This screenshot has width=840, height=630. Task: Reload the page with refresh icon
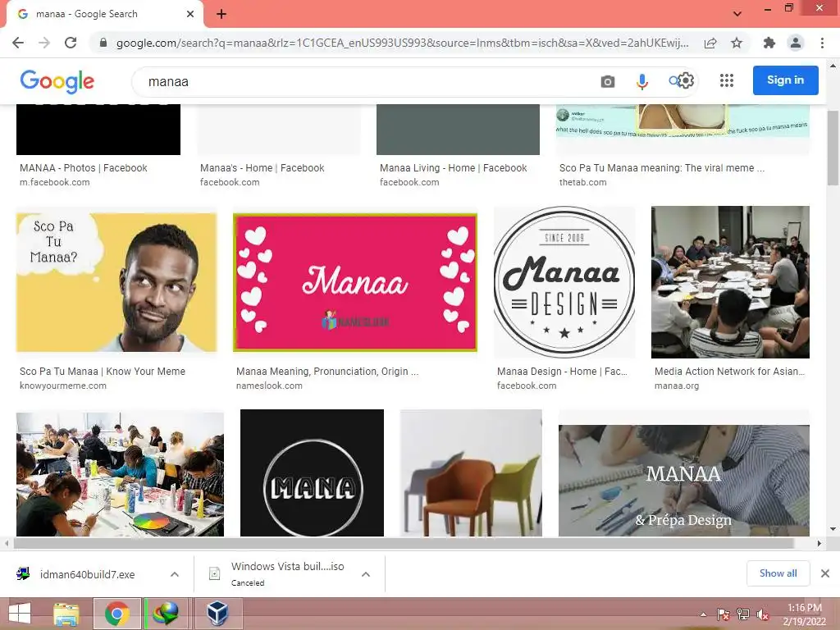(71, 43)
